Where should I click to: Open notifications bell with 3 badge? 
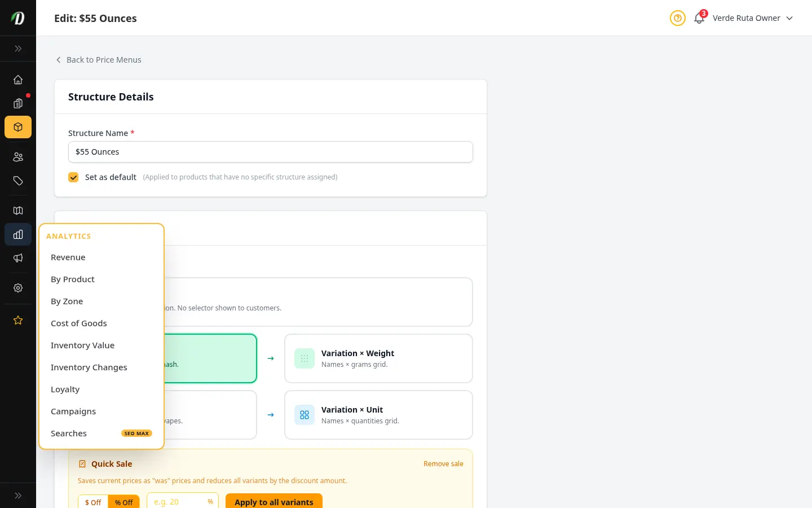click(699, 18)
